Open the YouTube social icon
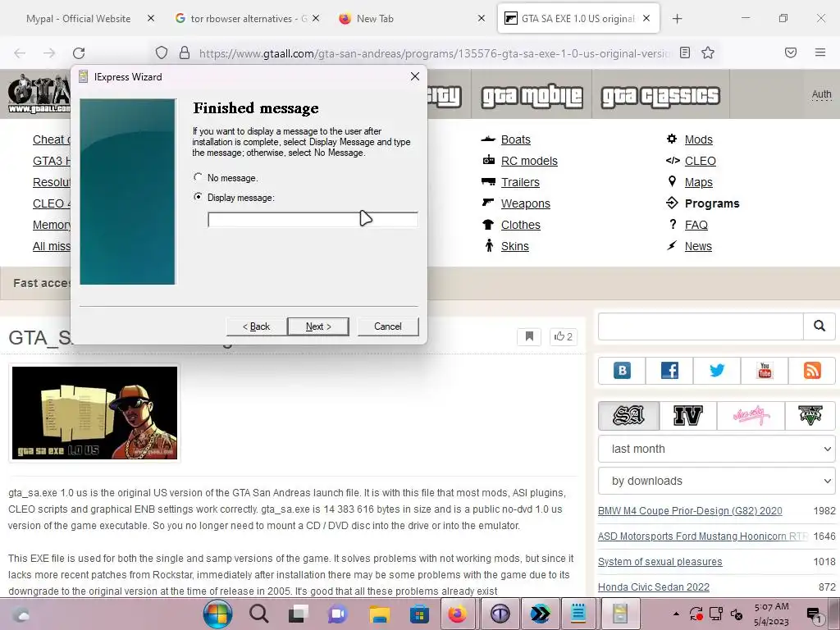 click(765, 370)
